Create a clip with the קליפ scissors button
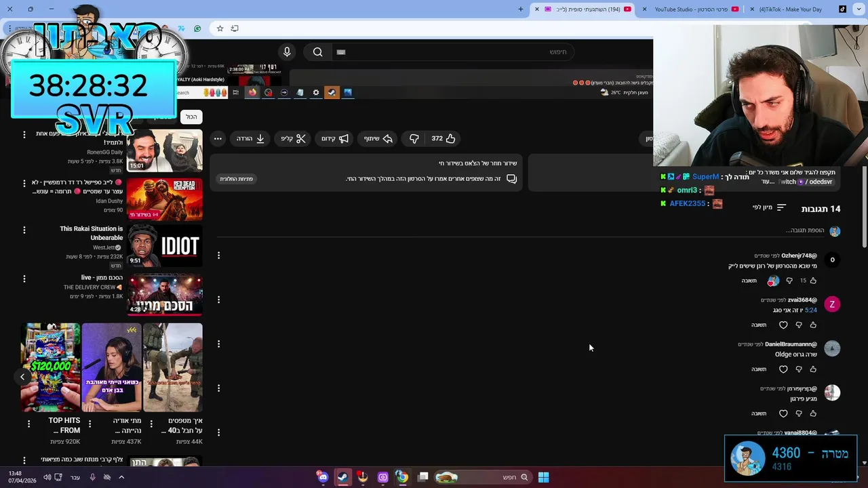Screen dimensions: 868x488 pos(293,138)
